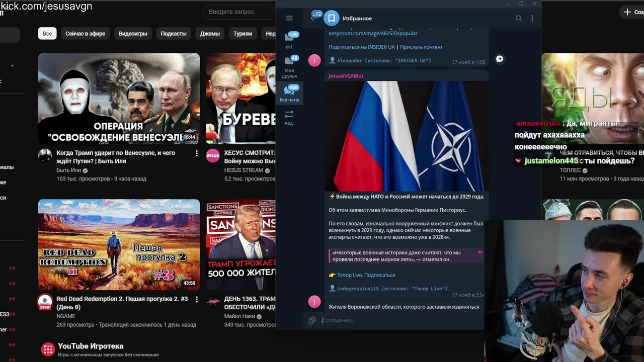Select the Подкасты filter chip
Viewport: 644px width, 362px height.
[x=174, y=34]
